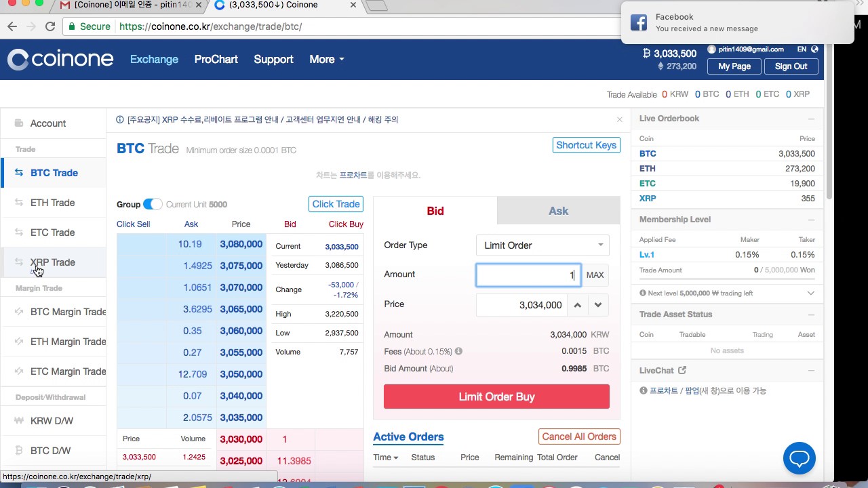Screen dimensions: 868x488
Task: Click ETH row in Live Orderbook
Action: (727, 169)
